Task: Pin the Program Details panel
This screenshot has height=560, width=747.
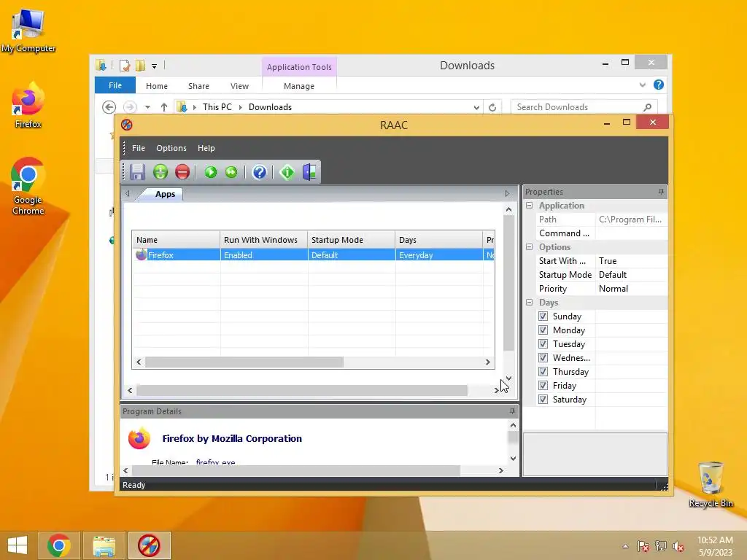Action: (512, 411)
